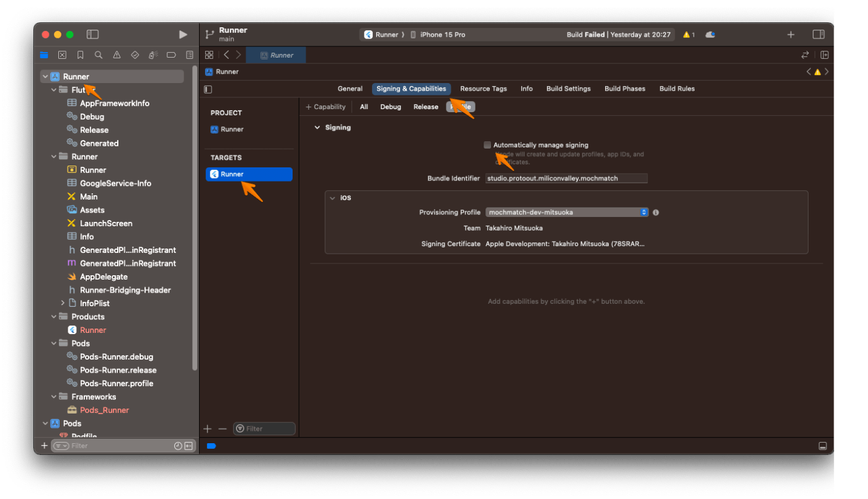Click the Run (play) button
Image resolution: width=868 pixels, height=499 pixels.
(x=183, y=35)
